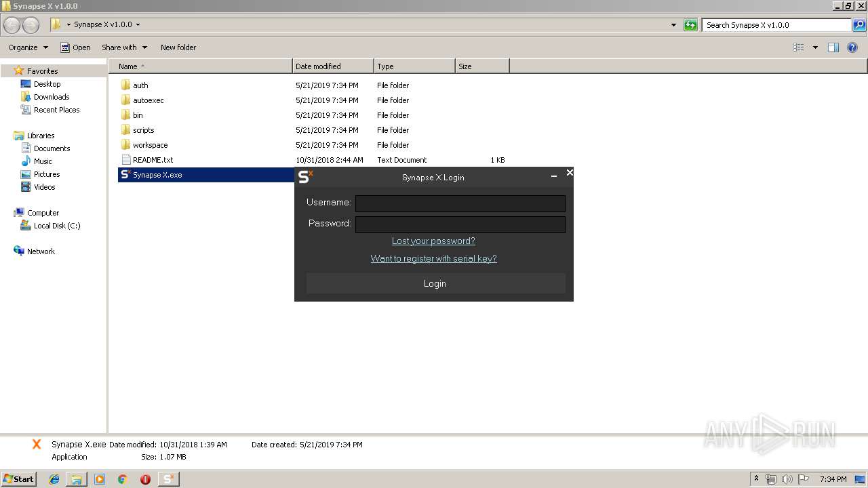
Task: Minimize the Synapse X Login dialog
Action: point(554,176)
